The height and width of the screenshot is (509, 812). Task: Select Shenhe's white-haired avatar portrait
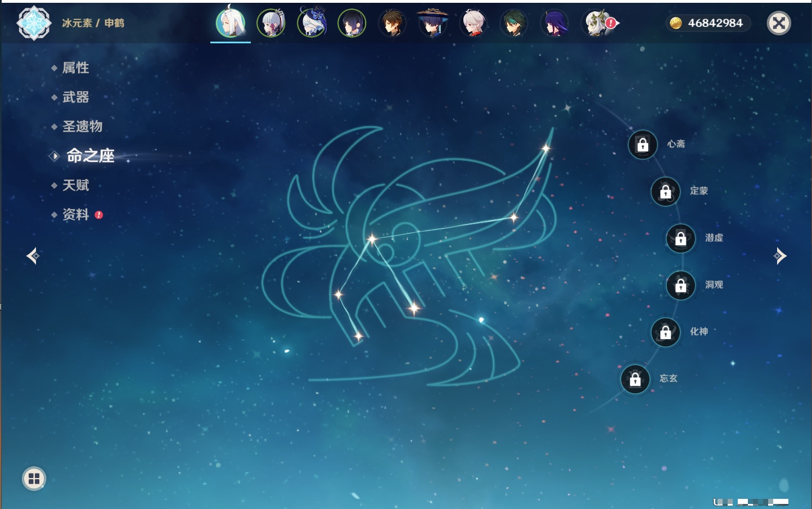[231, 23]
